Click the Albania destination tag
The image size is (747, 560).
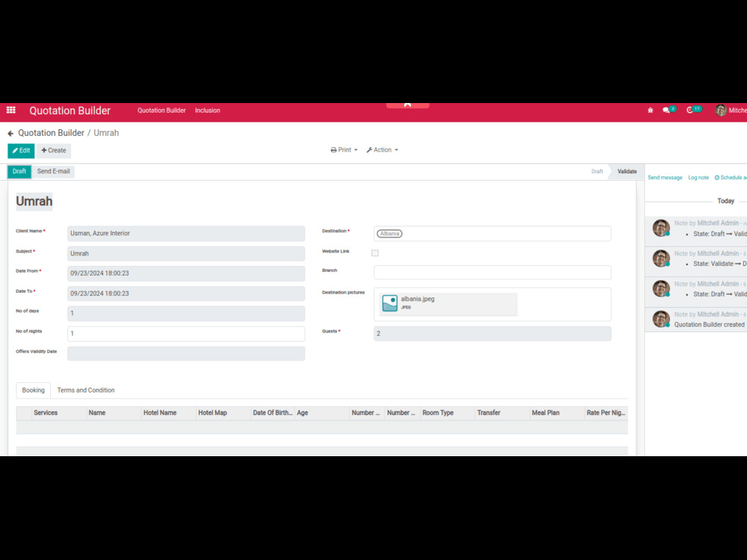[389, 233]
